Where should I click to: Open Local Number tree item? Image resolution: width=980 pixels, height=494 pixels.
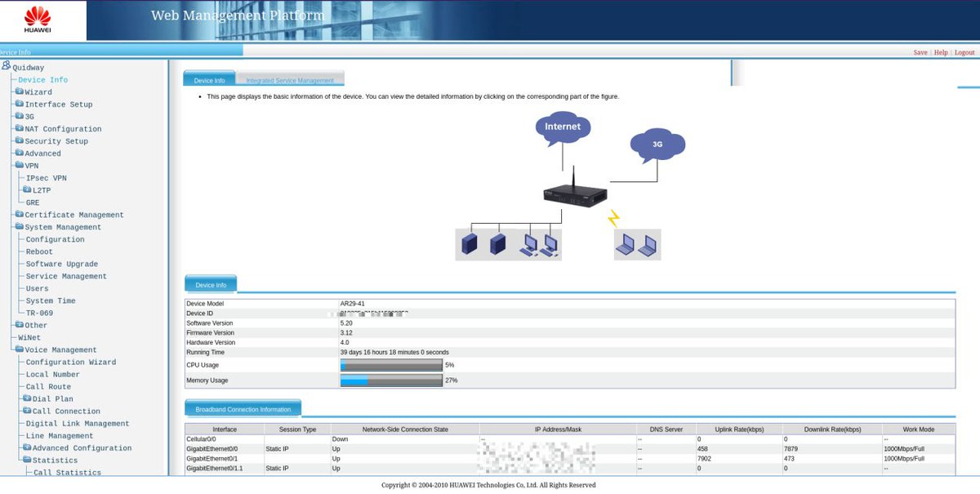(53, 374)
